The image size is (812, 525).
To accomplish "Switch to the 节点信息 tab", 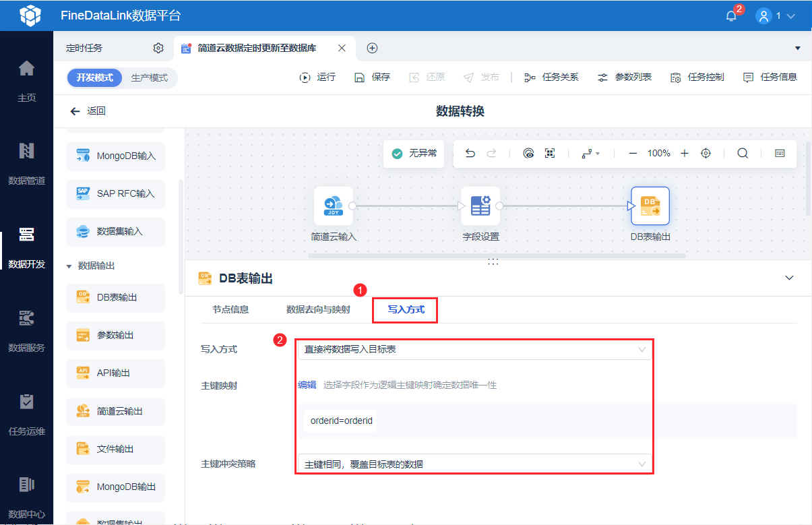I will pyautogui.click(x=230, y=310).
